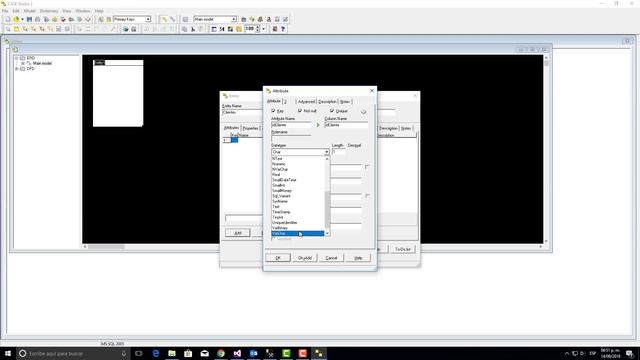Click the Rolename input field
Image resolution: width=640 pixels, height=360 pixels.
click(x=291, y=138)
